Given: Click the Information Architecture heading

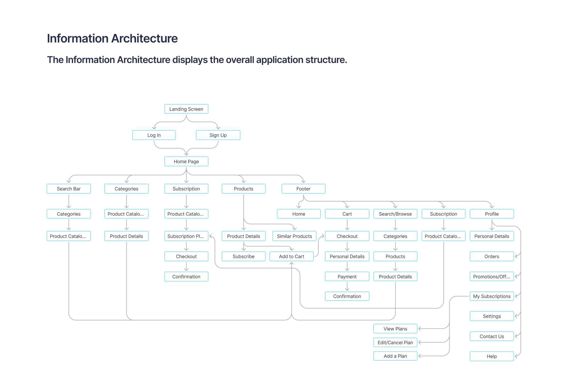Looking at the screenshot, I should pos(112,38).
